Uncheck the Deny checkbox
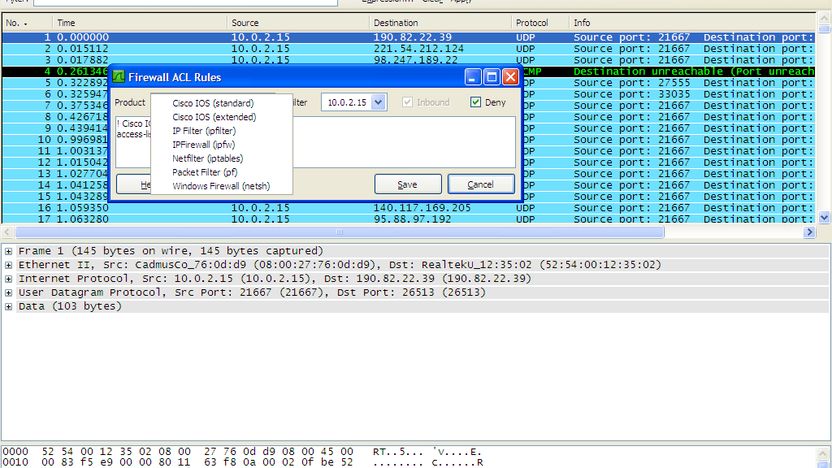Image resolution: width=832 pixels, height=468 pixels. tap(475, 102)
